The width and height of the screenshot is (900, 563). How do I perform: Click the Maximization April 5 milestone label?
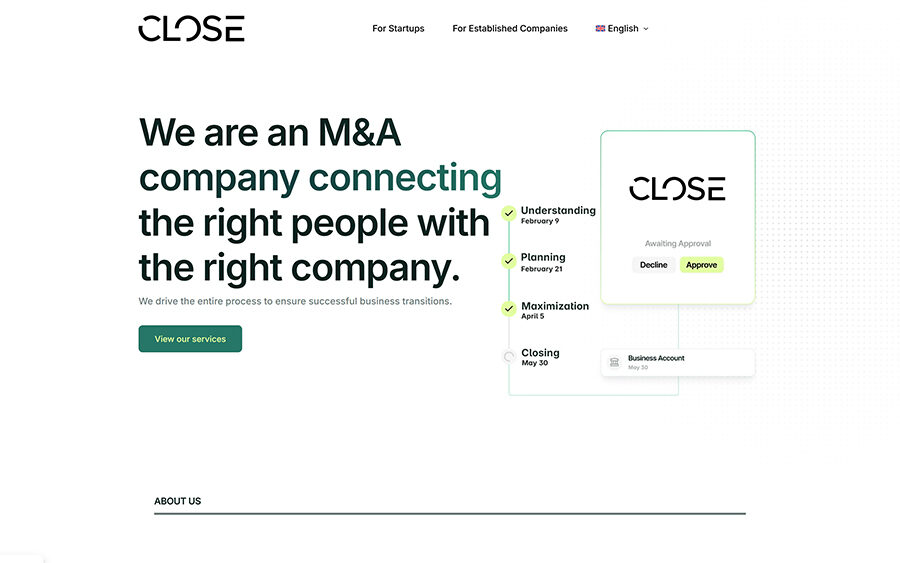tap(554, 310)
